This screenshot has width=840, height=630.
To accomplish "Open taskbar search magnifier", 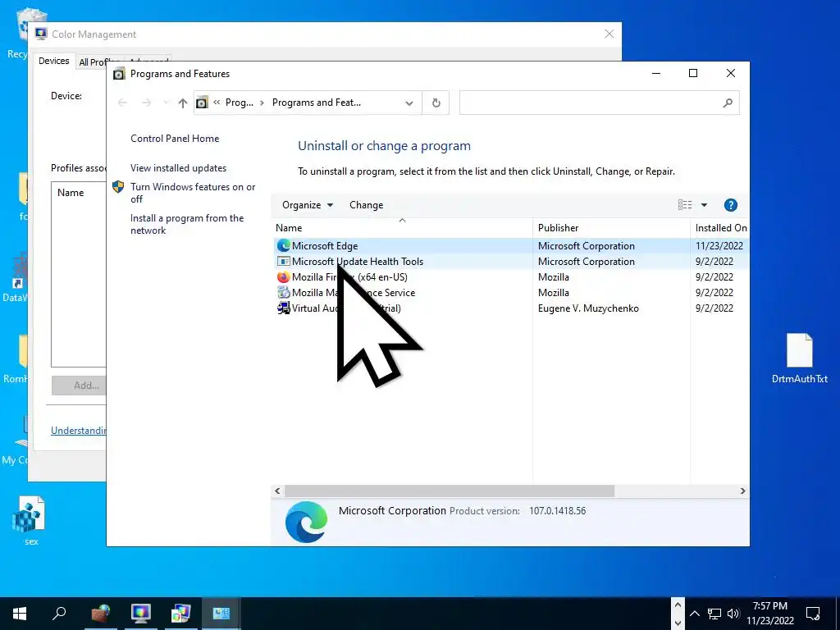I will 59,614.
